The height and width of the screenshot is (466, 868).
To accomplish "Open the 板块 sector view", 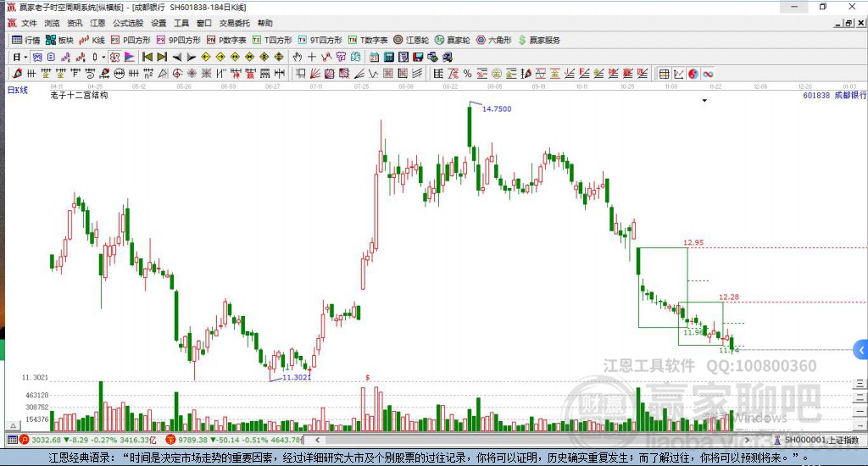I will [x=59, y=40].
